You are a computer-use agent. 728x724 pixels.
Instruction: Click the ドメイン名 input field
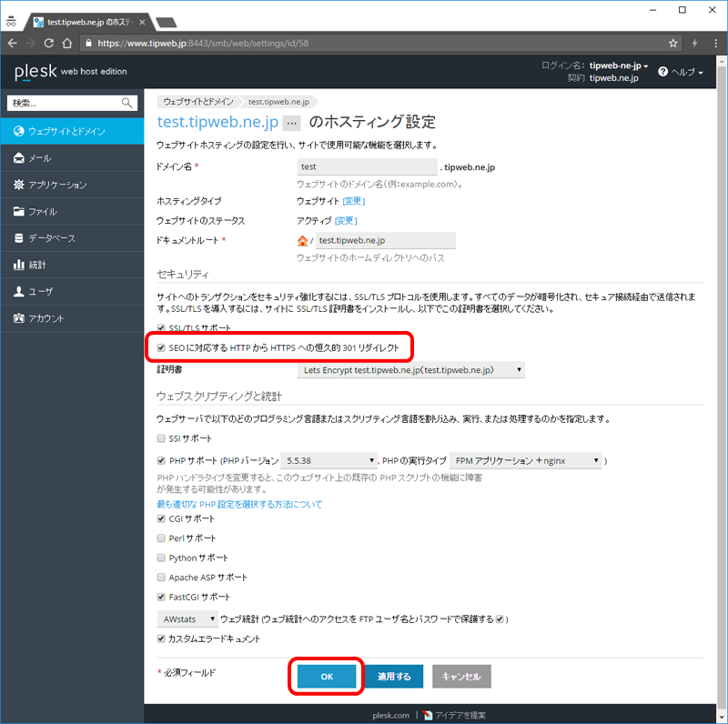coord(367,166)
